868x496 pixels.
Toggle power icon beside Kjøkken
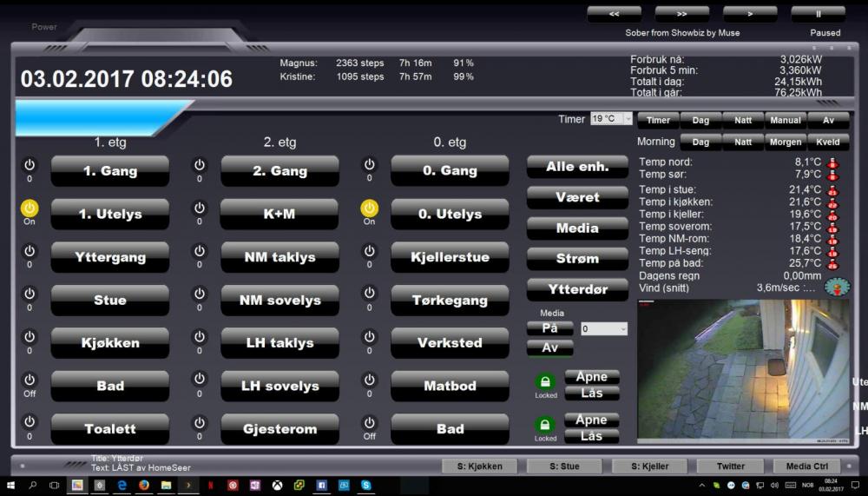coord(30,337)
